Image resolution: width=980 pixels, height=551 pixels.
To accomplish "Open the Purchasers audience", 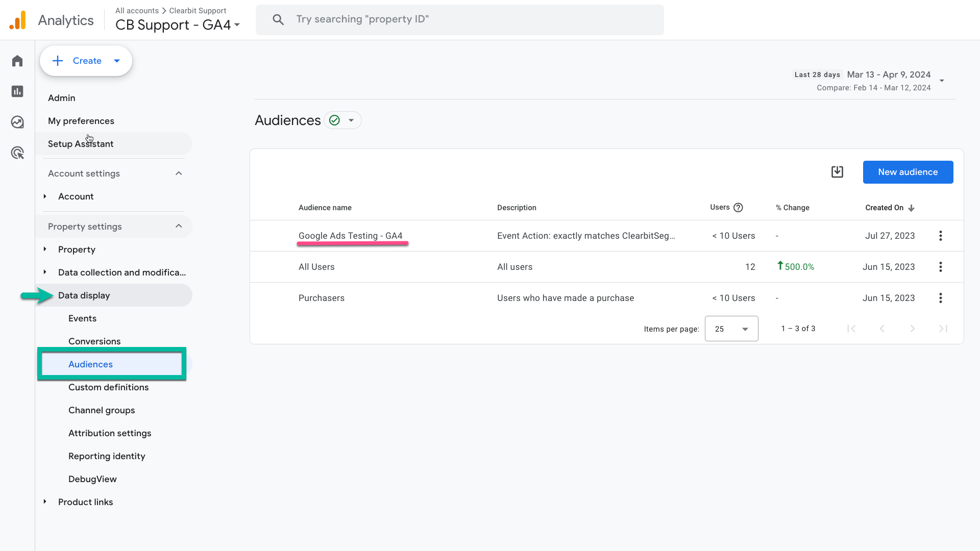I will 322,298.
